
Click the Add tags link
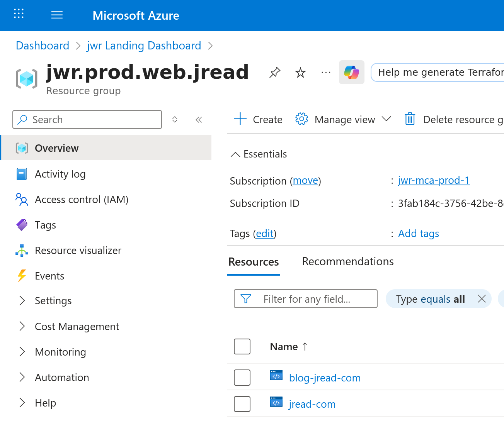tap(418, 234)
